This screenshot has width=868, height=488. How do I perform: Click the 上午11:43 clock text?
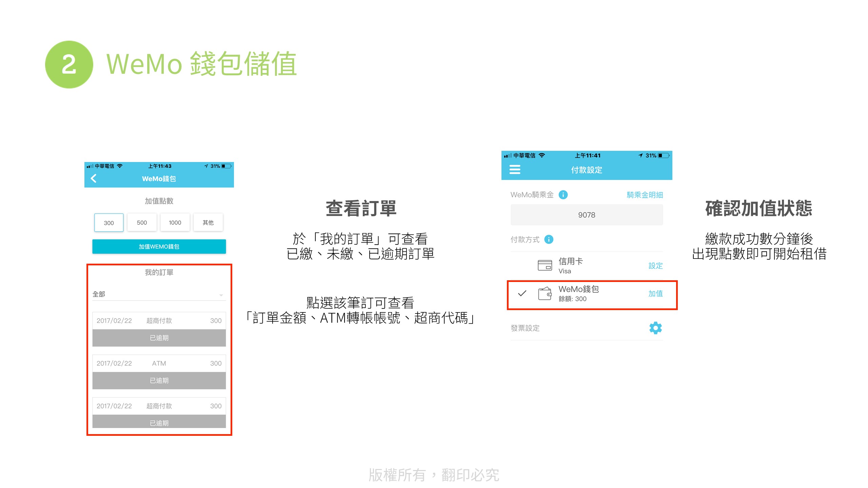click(160, 166)
